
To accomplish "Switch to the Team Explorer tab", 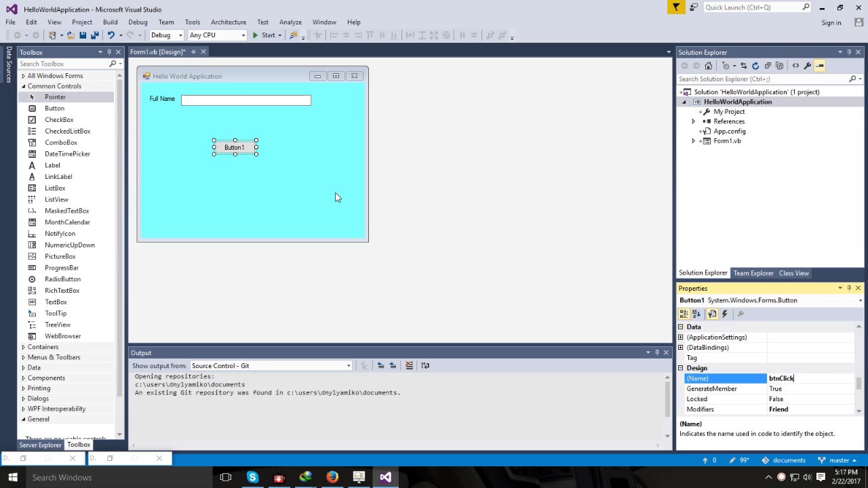I will [753, 273].
